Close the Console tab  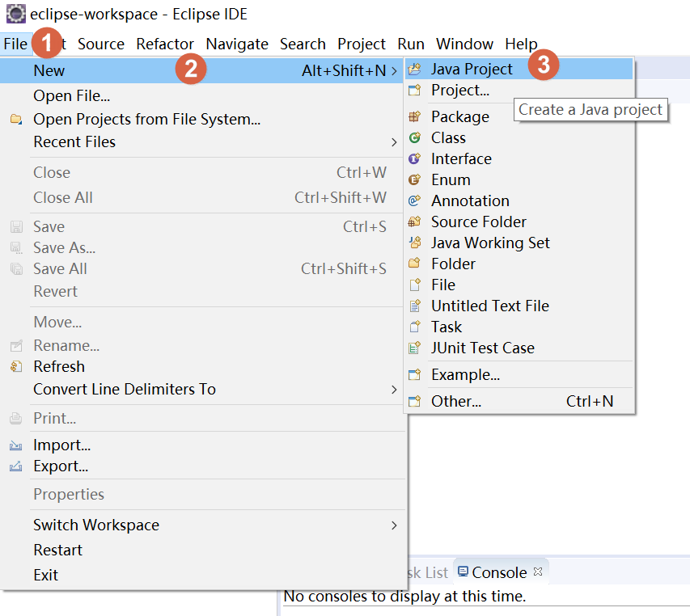pos(537,571)
